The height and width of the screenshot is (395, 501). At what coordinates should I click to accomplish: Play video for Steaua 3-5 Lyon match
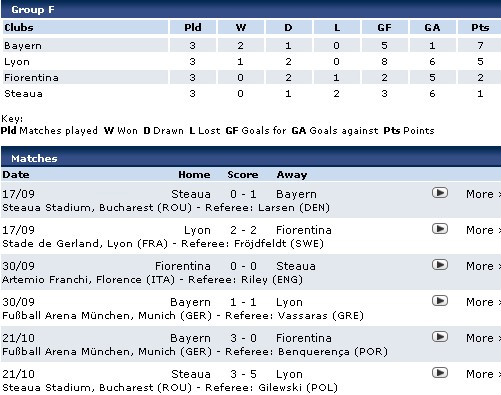(x=440, y=373)
